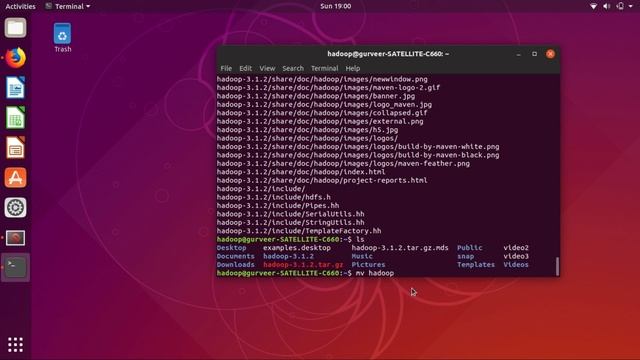Viewport: 640px width, 360px height.
Task: Click 'snap' in ls output
Action: click(465, 256)
